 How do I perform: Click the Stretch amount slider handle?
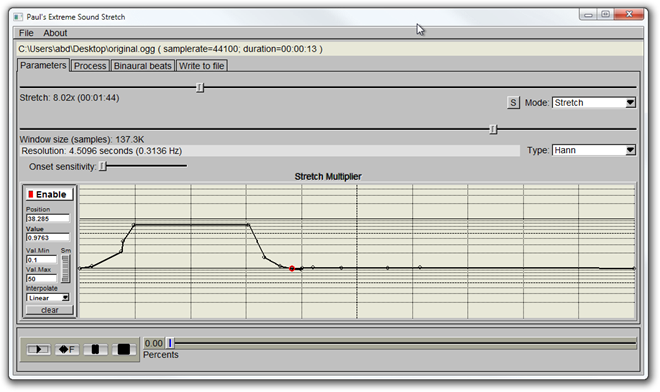200,88
